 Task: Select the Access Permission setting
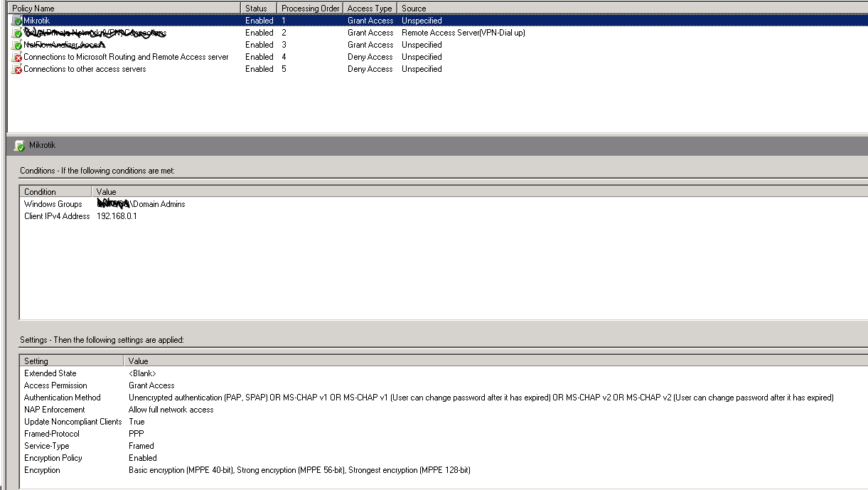pos(55,385)
